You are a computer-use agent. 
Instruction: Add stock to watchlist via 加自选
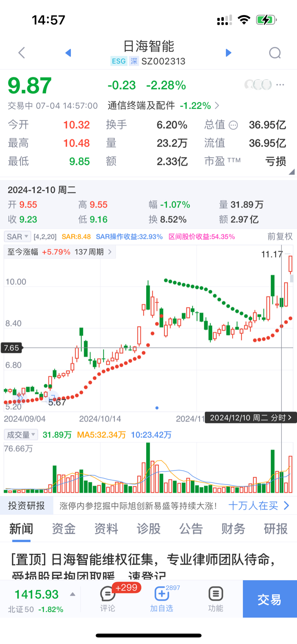[x=161, y=599]
